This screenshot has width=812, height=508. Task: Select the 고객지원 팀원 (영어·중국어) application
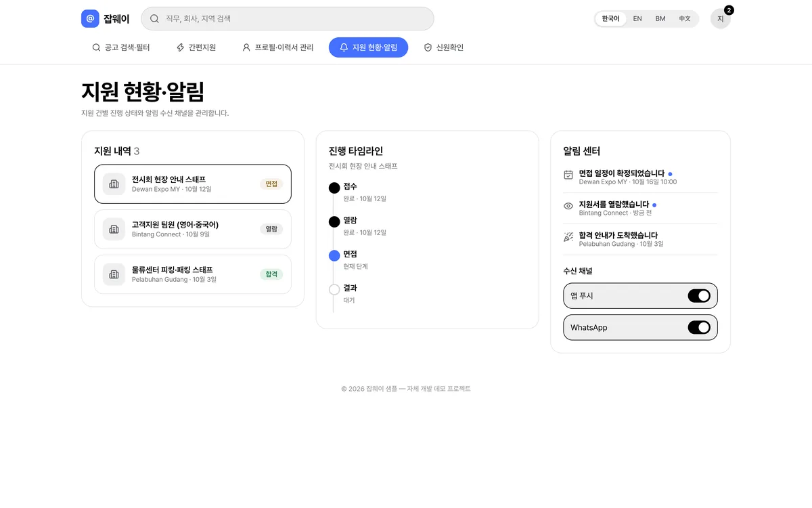(193, 229)
